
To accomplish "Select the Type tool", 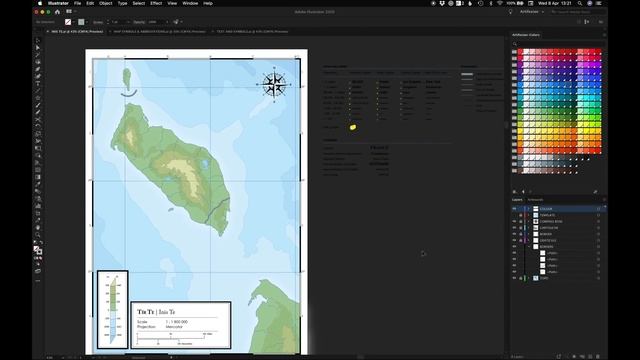I will pyautogui.click(x=38, y=84).
